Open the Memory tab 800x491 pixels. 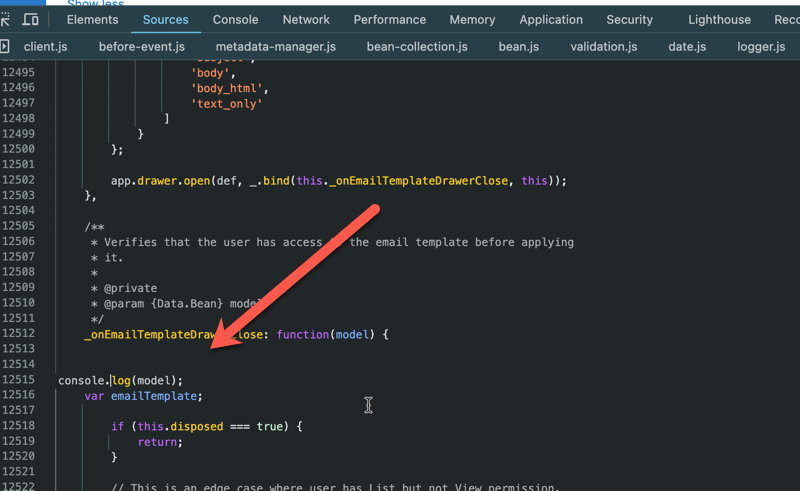pyautogui.click(x=472, y=20)
